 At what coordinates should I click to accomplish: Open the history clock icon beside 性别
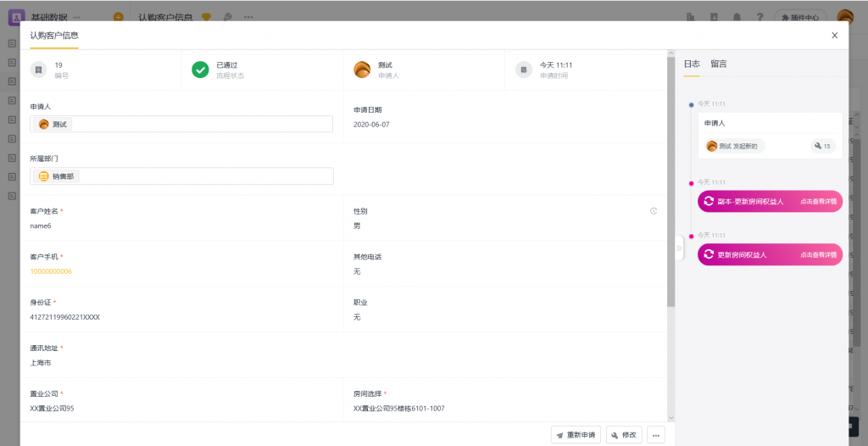tap(654, 211)
